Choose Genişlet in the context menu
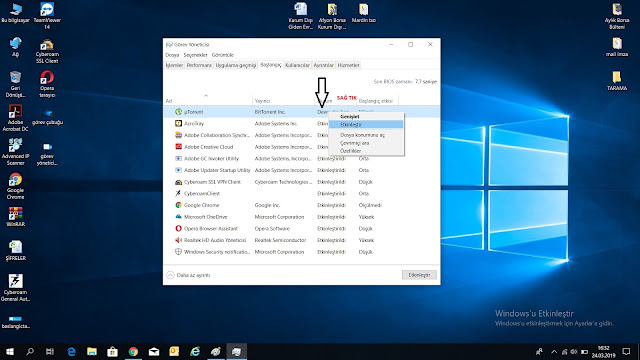The image size is (640, 360). (x=366, y=116)
